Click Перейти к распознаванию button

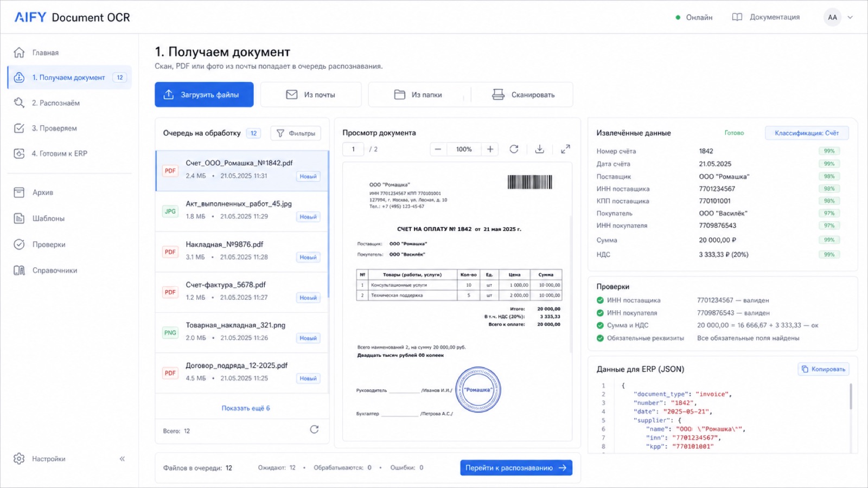516,468
